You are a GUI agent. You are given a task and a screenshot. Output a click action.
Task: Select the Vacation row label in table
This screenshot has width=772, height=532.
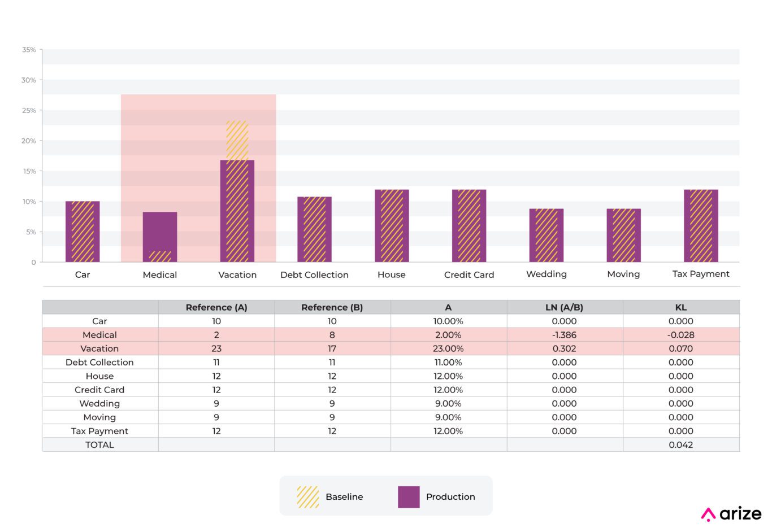[99, 348]
